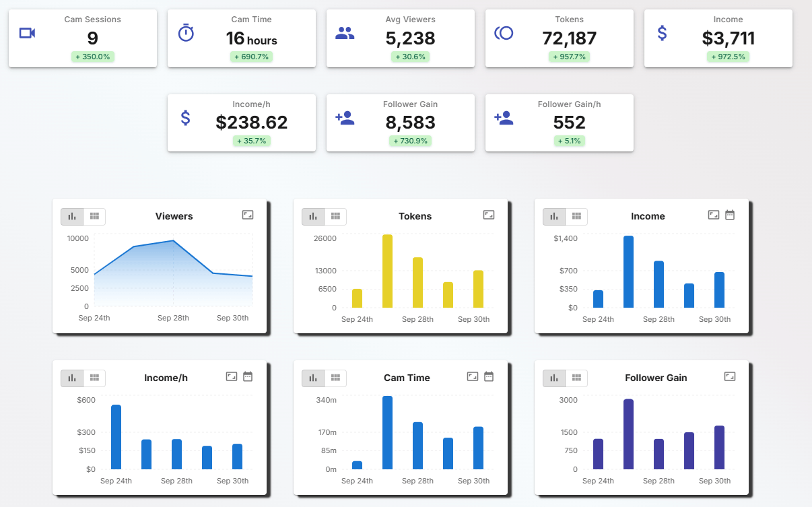
Task: Expand the Cam Time chart to fullscreen
Action: 473,376
